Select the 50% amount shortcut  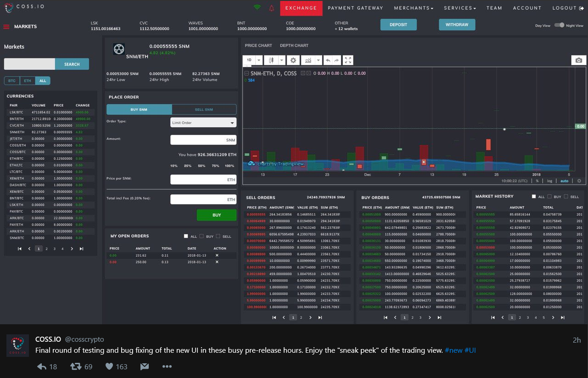pos(202,166)
